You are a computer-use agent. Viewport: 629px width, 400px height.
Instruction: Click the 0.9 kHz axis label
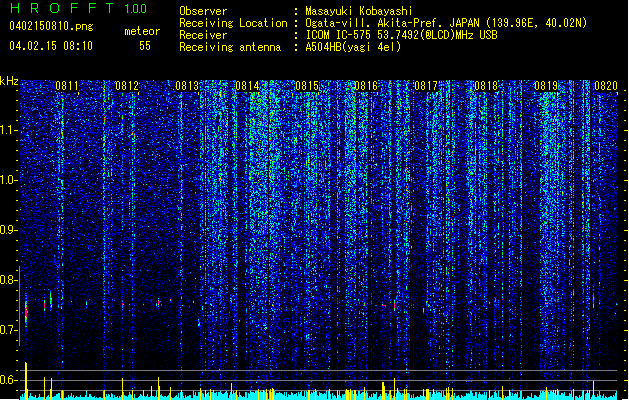pos(9,230)
